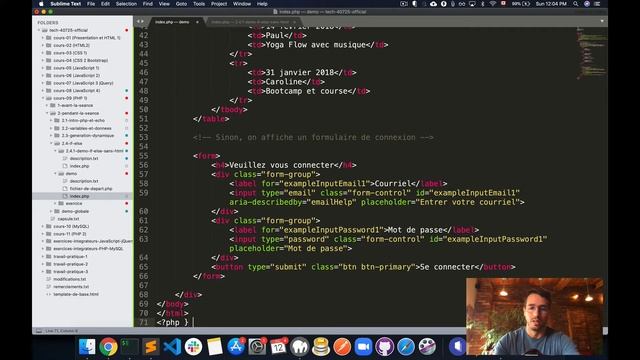Open the Terminal app in the dock
This screenshot has width=640, height=360.
pyautogui.click(x=129, y=347)
